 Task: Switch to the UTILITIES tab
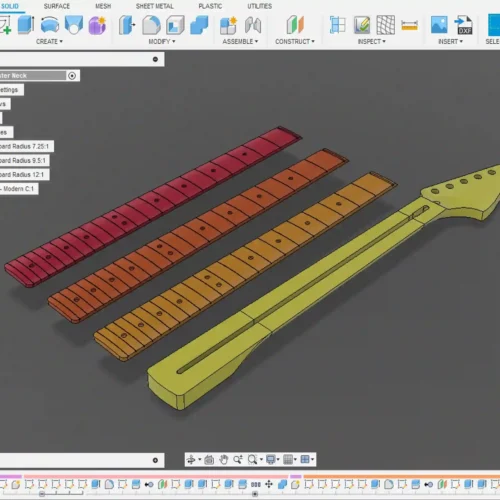click(x=260, y=6)
